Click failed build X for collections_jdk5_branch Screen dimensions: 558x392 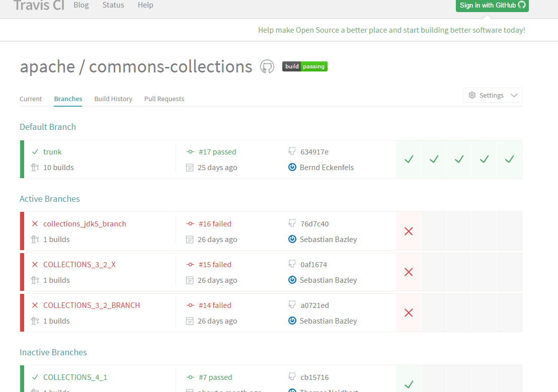[409, 231]
